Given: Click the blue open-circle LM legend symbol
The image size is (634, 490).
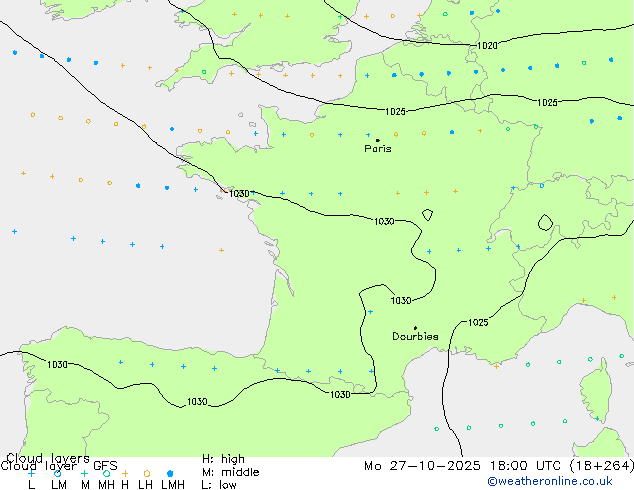Looking at the screenshot, I should point(58,473).
